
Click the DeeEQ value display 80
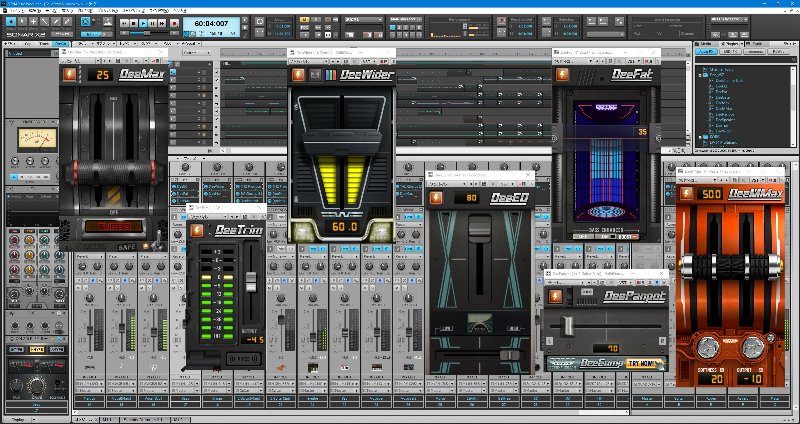click(x=467, y=198)
